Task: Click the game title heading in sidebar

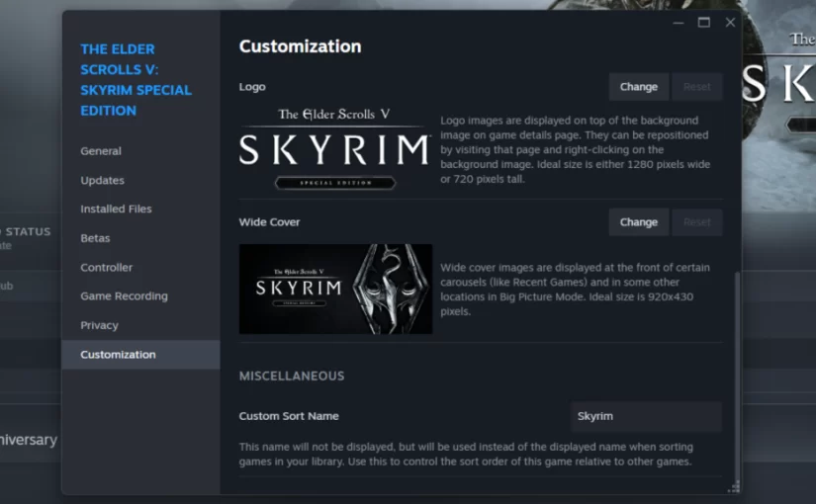Action: click(136, 80)
